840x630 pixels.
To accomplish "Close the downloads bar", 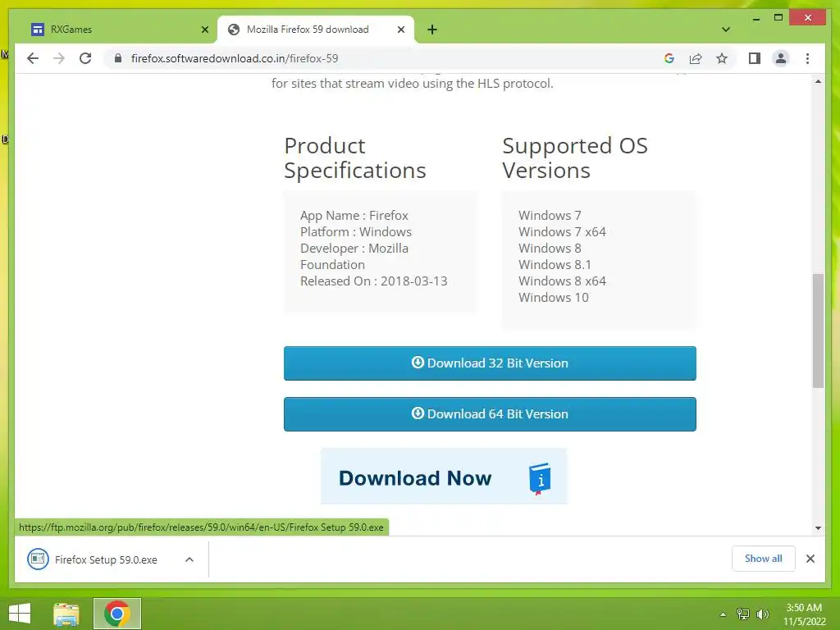I will tap(810, 559).
